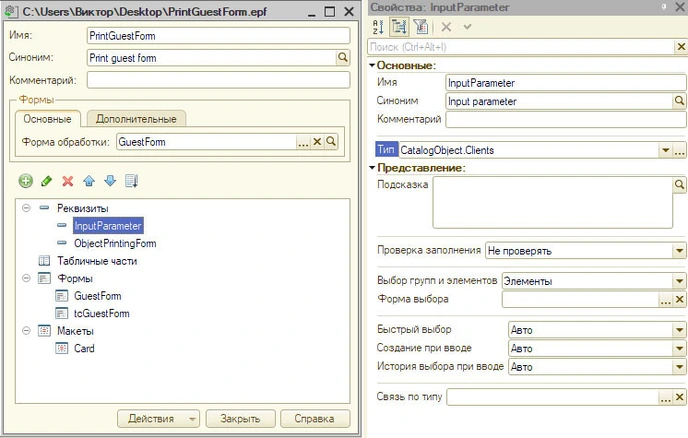This screenshot has height=438, width=688.
Task: Open the Проверка заполнения dropdown
Action: tap(677, 250)
